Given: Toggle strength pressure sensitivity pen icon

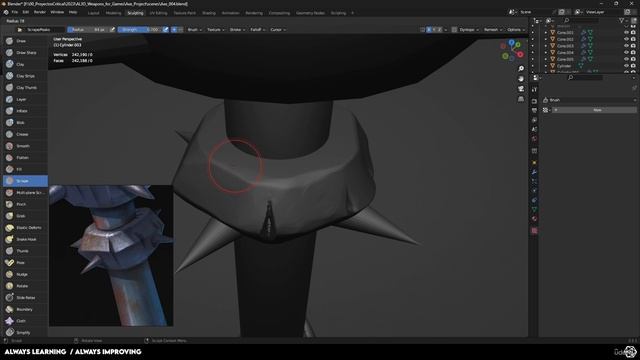Looking at the screenshot, I should pyautogui.click(x=165, y=30).
